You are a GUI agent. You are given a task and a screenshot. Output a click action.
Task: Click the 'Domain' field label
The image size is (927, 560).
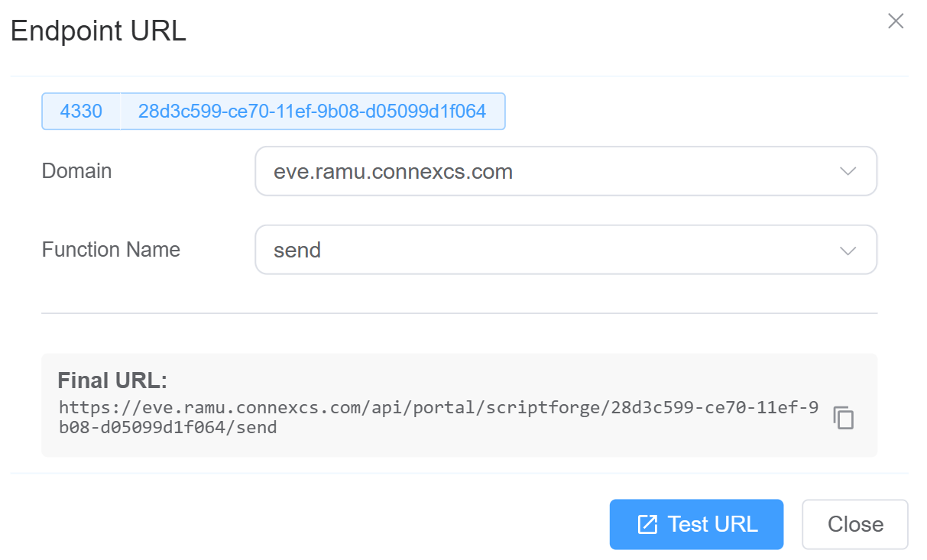pyautogui.click(x=76, y=171)
